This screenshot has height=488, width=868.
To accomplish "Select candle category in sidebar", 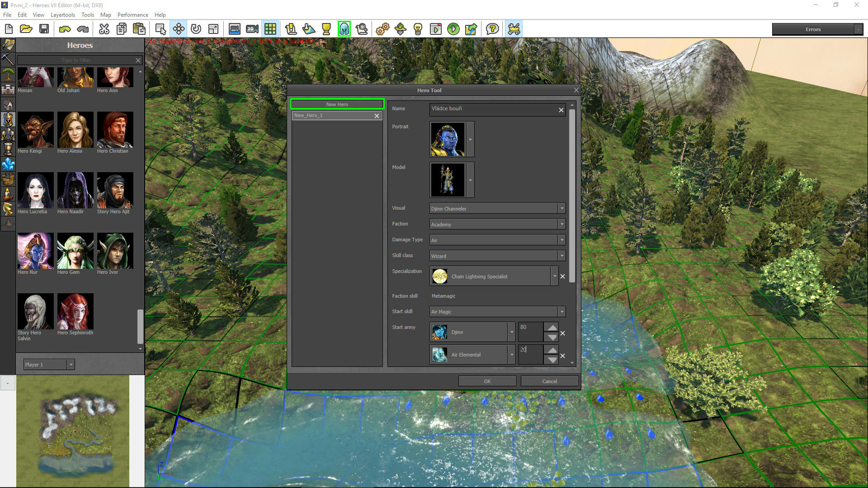I will coord(8,194).
